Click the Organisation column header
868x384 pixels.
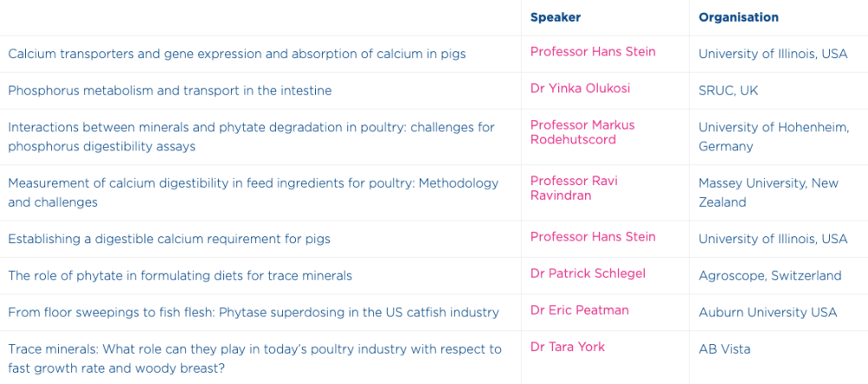point(739,17)
